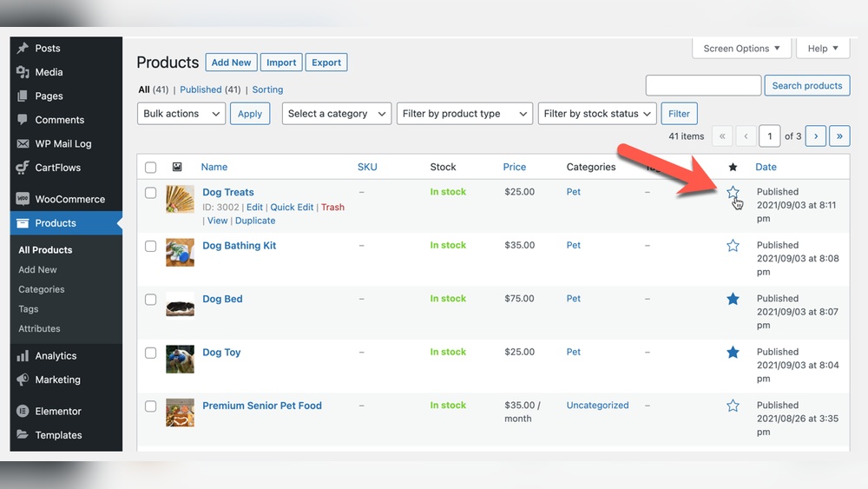This screenshot has height=489, width=868.
Task: Go to previous page of products
Action: coord(746,135)
